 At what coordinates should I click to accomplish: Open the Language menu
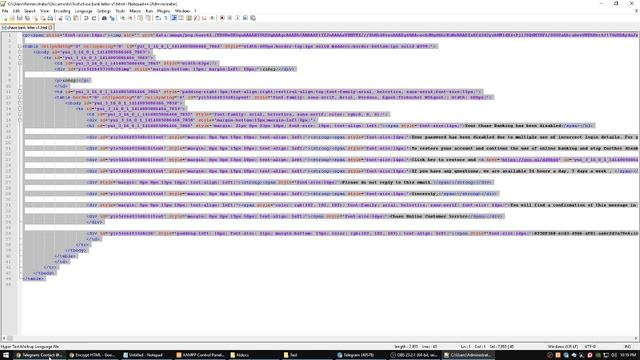[x=84, y=11]
